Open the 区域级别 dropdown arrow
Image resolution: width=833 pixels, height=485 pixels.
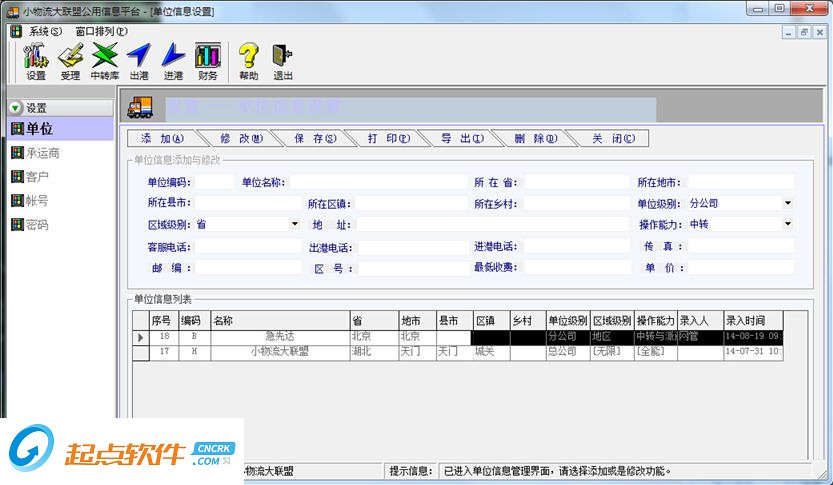coord(294,224)
